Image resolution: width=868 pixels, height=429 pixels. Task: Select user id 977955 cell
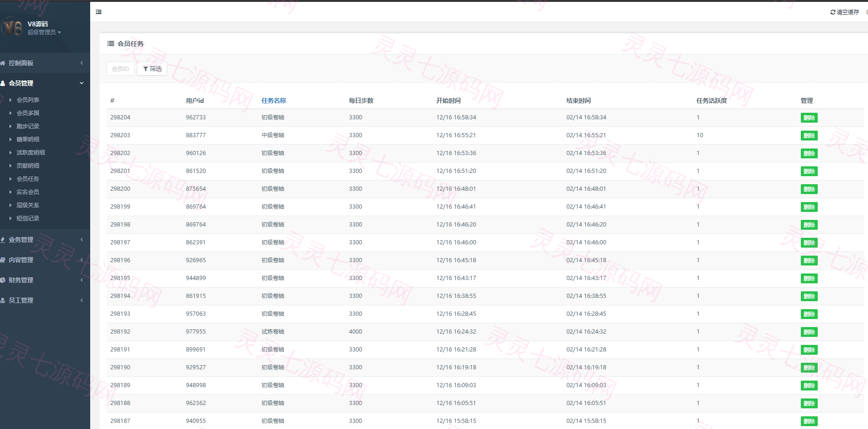point(196,332)
